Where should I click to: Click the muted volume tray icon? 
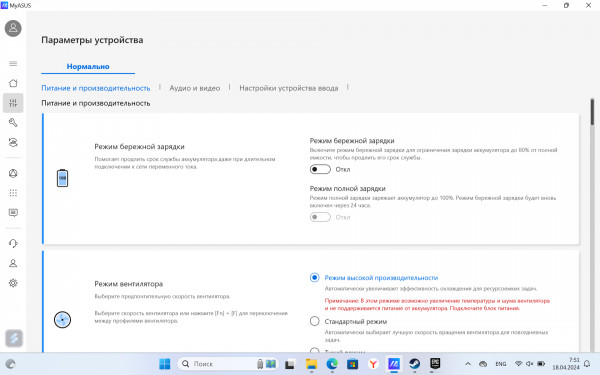(530, 364)
